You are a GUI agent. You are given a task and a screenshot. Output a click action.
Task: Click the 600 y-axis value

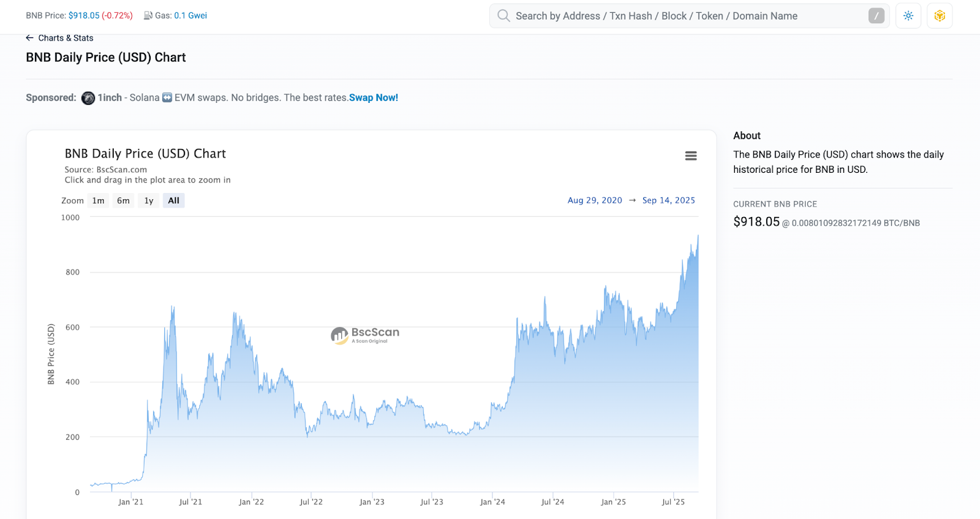coord(73,327)
